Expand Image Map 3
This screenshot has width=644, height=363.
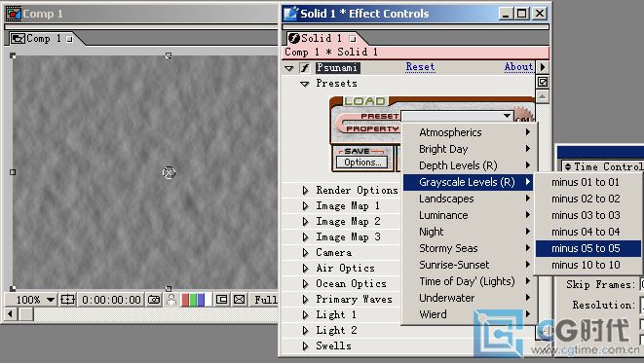pyautogui.click(x=305, y=237)
